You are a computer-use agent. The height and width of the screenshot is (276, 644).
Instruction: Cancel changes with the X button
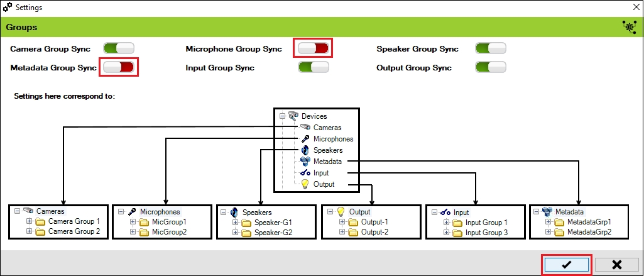tap(616, 265)
